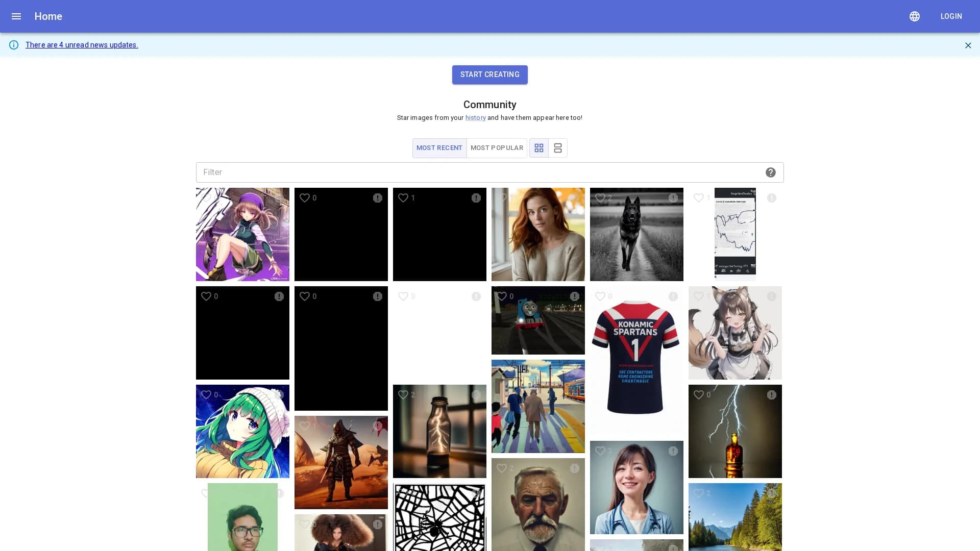
Task: Report the smiling nurse image
Action: tap(673, 451)
